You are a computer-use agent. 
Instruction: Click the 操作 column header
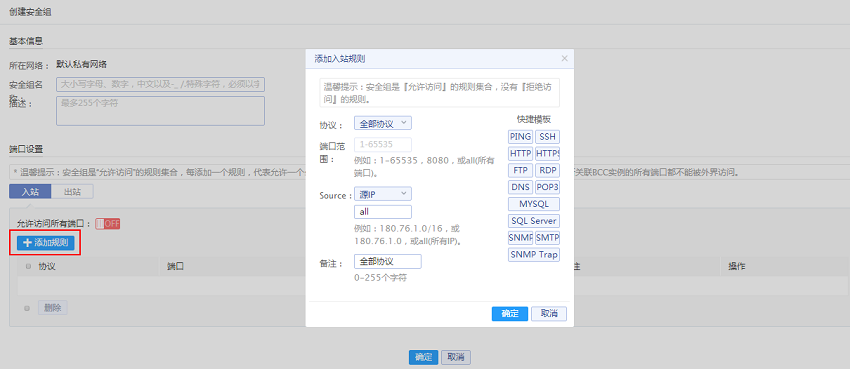coord(737,266)
